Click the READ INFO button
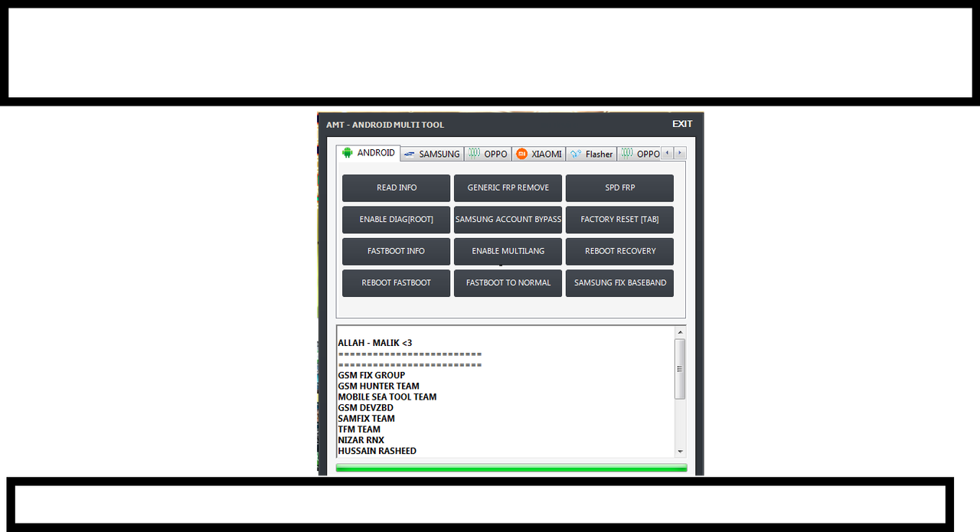This screenshot has width=980, height=532. [397, 188]
